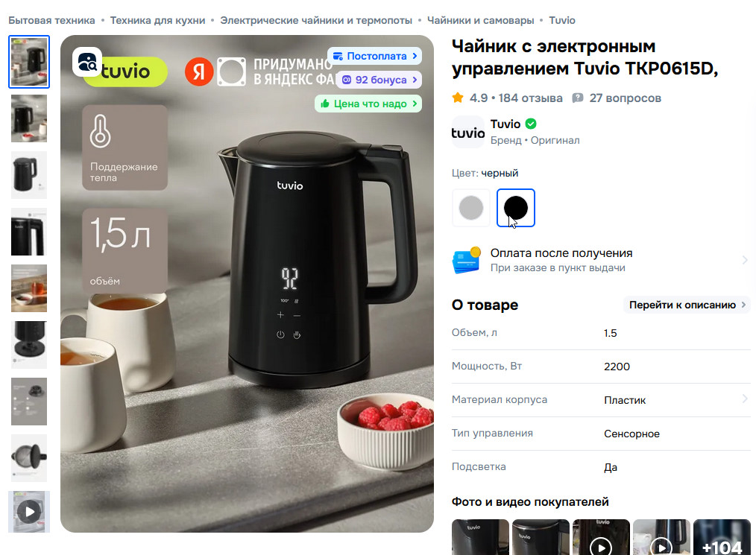Open the 27 вопросов question icon
756x555 pixels.
click(x=577, y=98)
